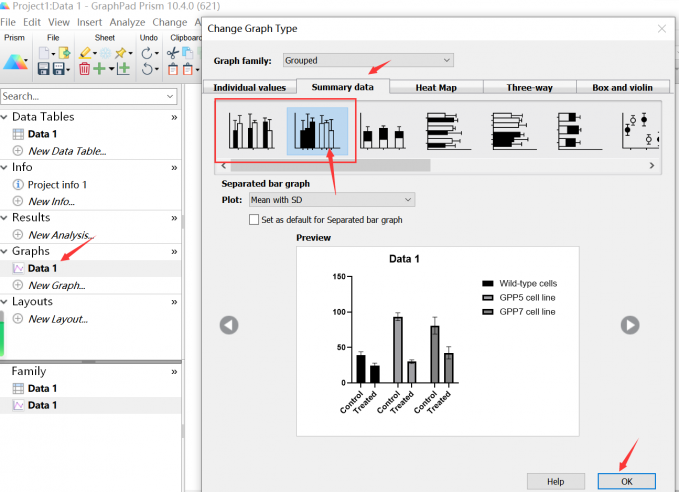The width and height of the screenshot is (679, 492).
Task: Collapse the Data Tables section
Action: point(4,117)
